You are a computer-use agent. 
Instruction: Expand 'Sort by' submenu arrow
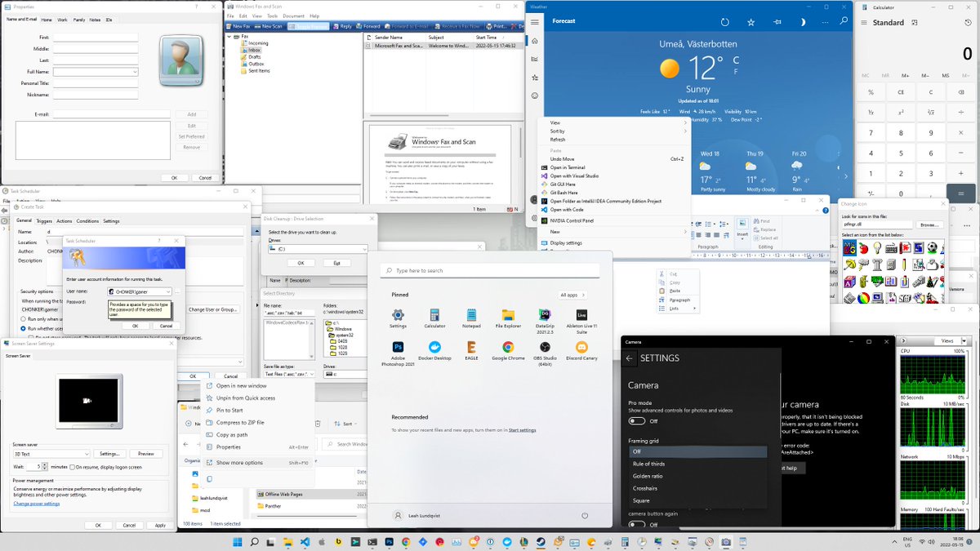tap(684, 131)
